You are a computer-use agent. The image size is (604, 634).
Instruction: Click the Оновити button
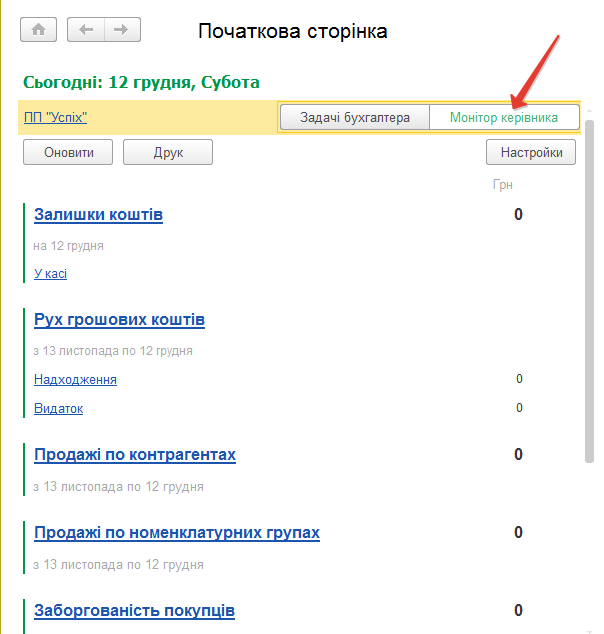click(68, 152)
